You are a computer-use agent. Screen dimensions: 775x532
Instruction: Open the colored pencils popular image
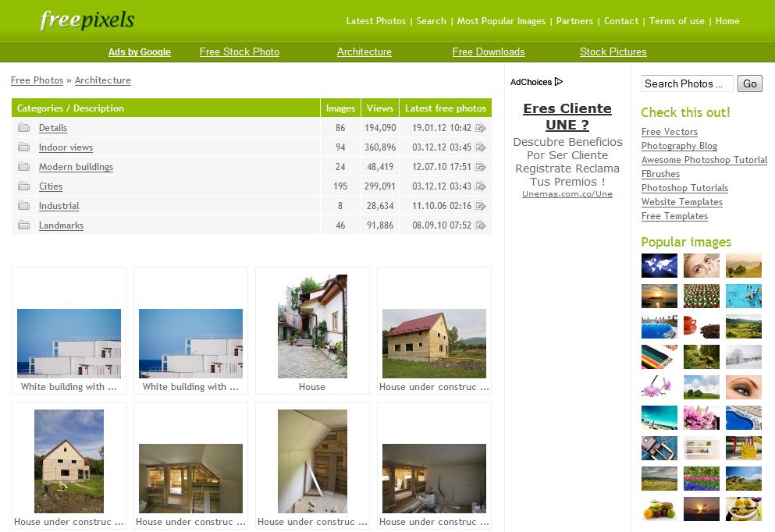coord(659,357)
